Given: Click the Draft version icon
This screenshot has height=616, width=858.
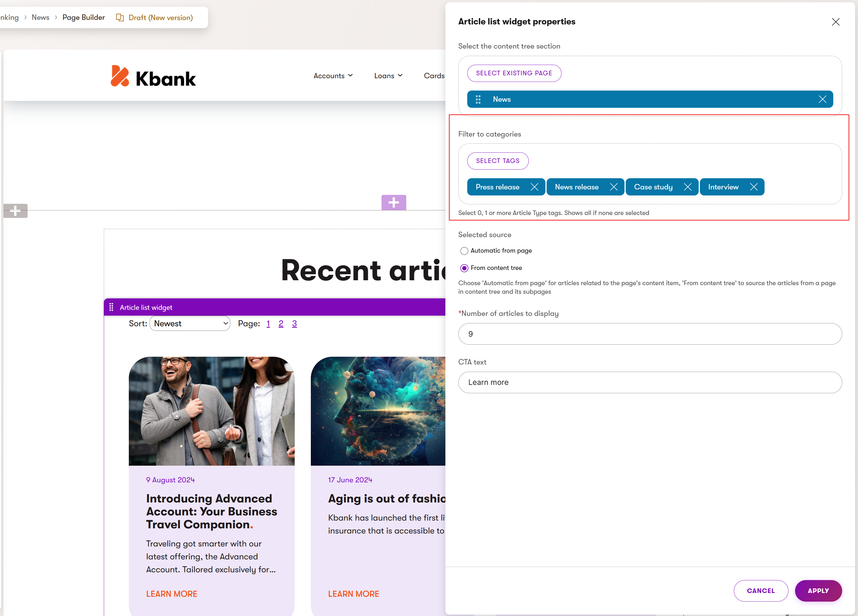Looking at the screenshot, I should (120, 18).
